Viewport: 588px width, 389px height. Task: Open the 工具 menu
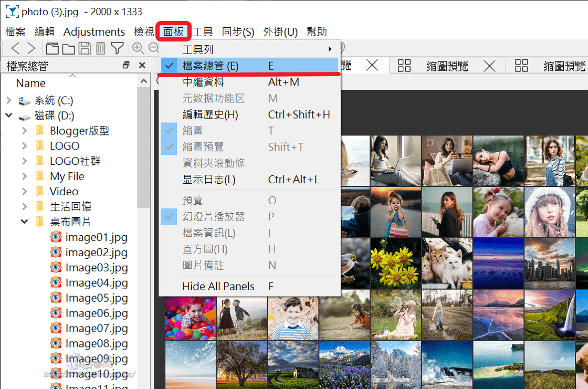coord(203,31)
